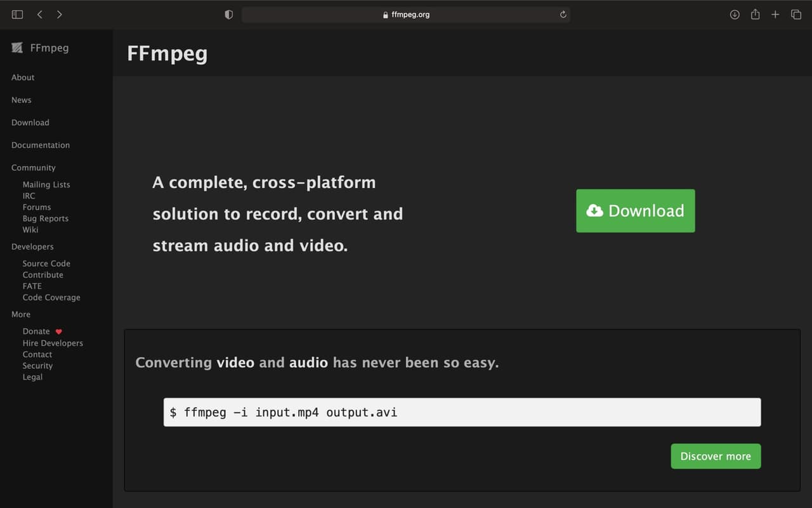Open the Security link
Image resolution: width=812 pixels, height=508 pixels.
coord(37,366)
